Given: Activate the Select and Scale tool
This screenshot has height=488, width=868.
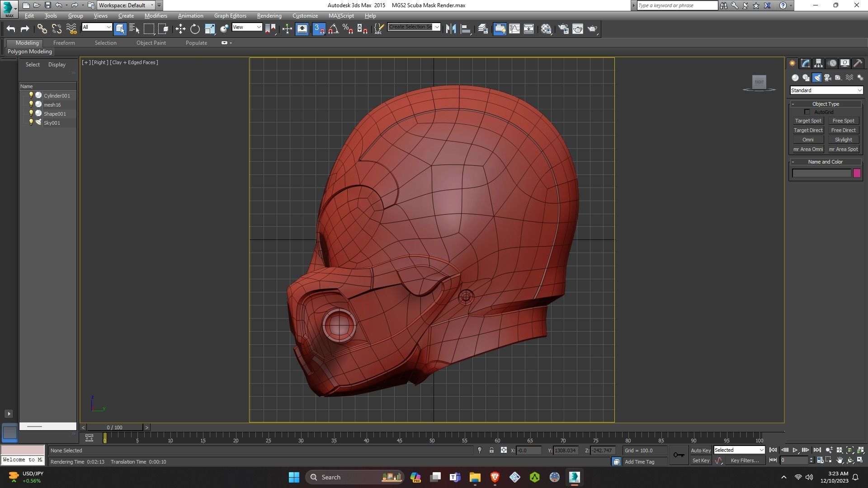Looking at the screenshot, I should pos(210,29).
